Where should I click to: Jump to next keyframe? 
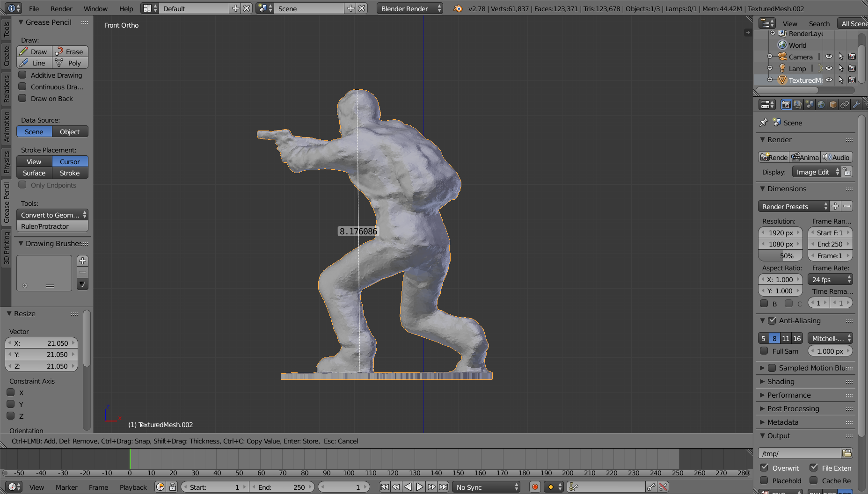pyautogui.click(x=431, y=487)
